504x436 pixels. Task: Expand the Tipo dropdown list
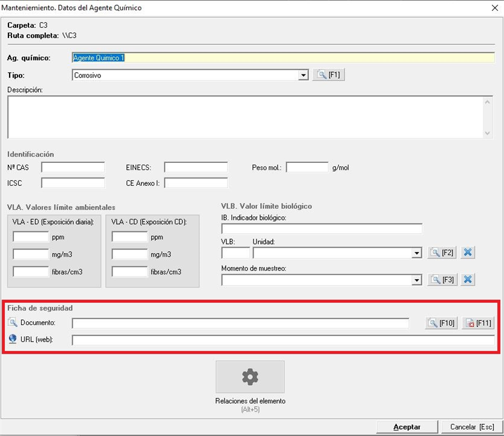(304, 76)
